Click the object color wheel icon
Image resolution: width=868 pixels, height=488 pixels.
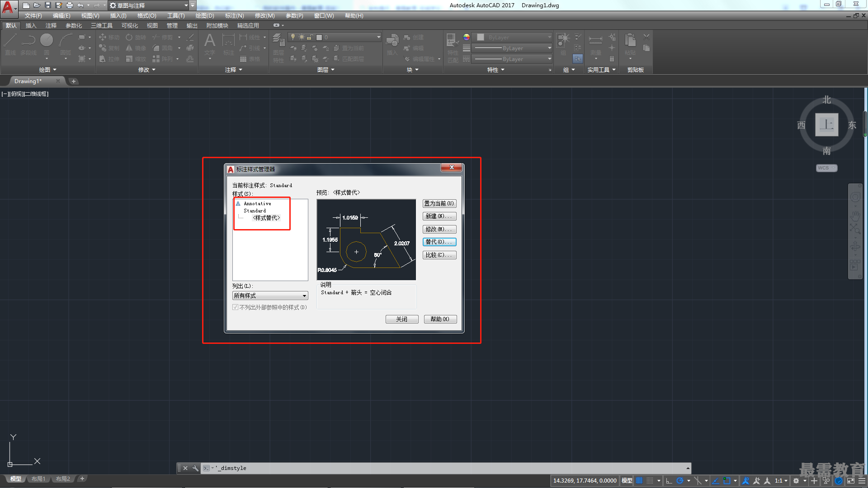[x=466, y=37]
